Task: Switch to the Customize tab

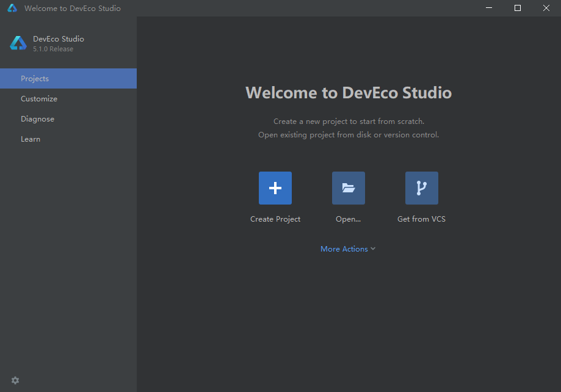Action: pyautogui.click(x=68, y=99)
